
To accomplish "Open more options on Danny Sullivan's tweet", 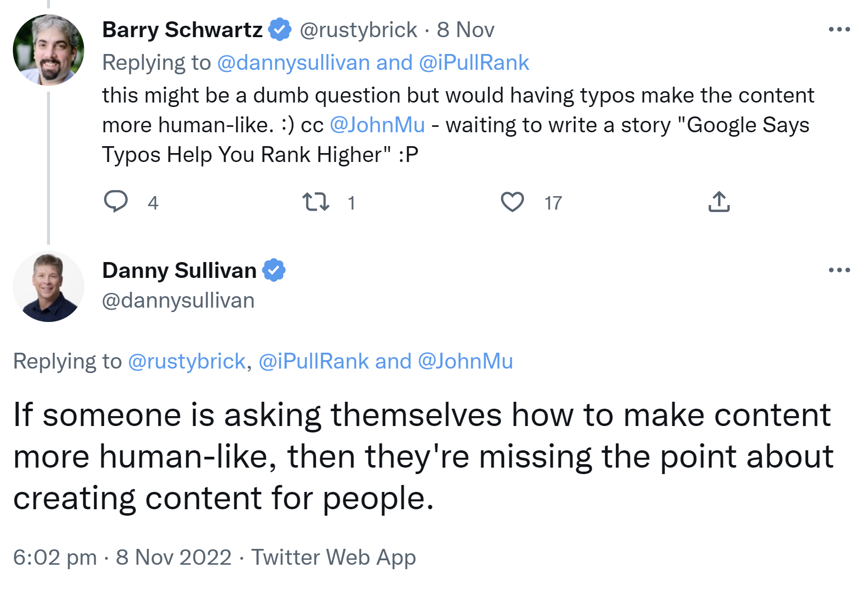I will [x=839, y=270].
